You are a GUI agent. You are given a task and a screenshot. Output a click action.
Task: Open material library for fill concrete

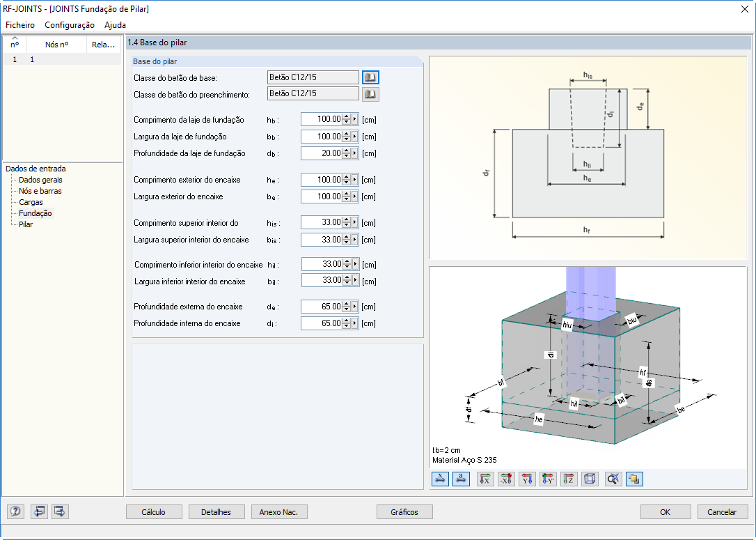[370, 93]
